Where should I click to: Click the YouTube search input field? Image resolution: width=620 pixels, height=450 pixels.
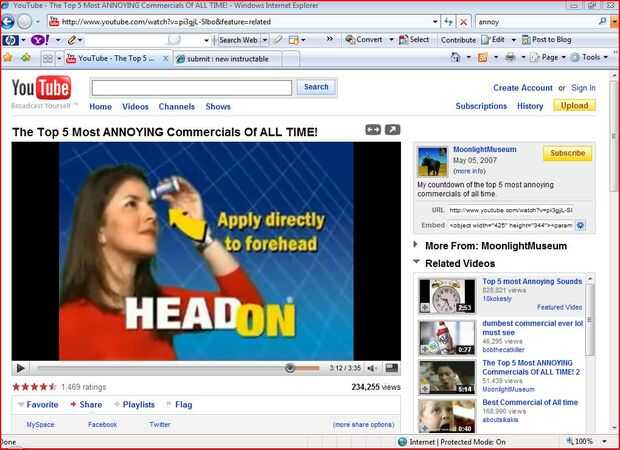192,88
